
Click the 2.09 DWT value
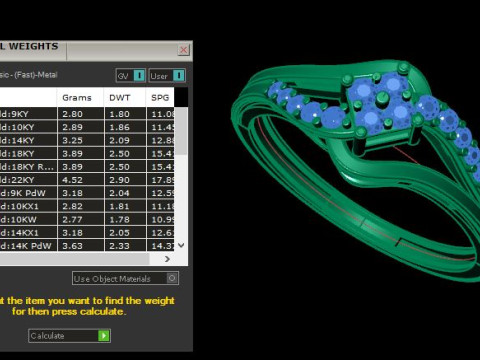[119, 140]
